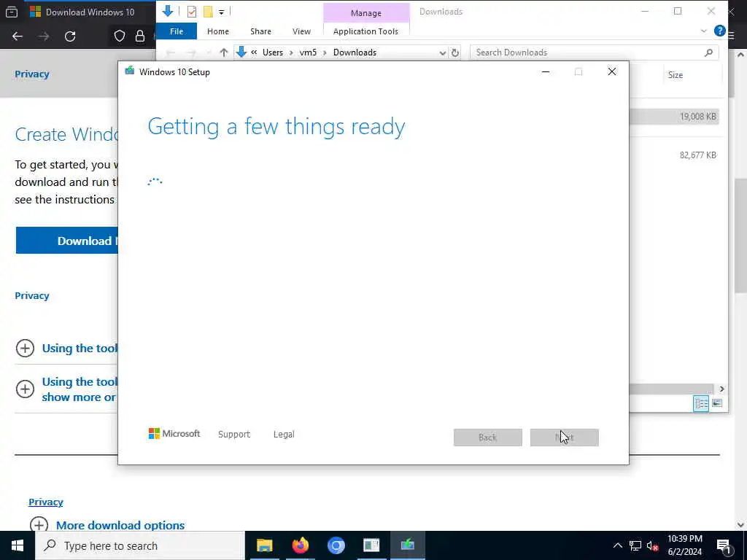Screen dimensions: 747x560
Task: Expand the first 'Using the tool' section
Action: click(x=25, y=348)
